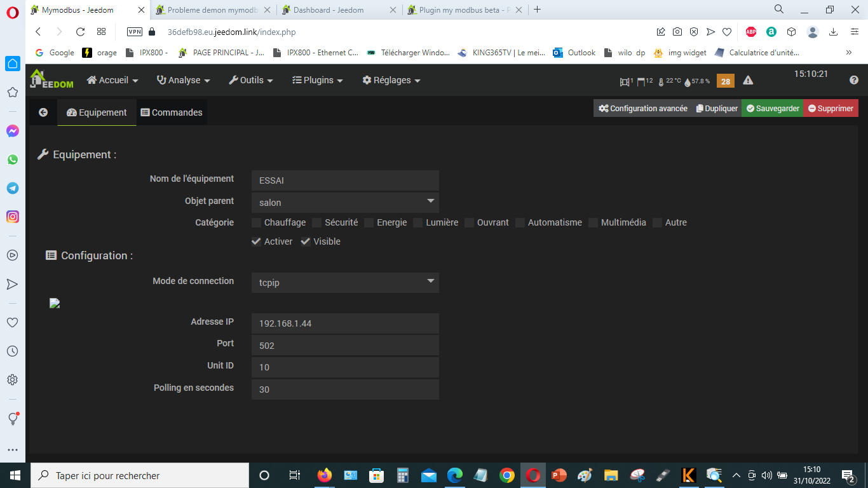
Task: Expand the Outils menu
Action: (x=251, y=80)
